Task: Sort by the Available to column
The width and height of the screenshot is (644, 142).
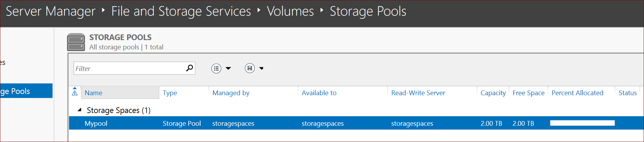Action: [319, 93]
